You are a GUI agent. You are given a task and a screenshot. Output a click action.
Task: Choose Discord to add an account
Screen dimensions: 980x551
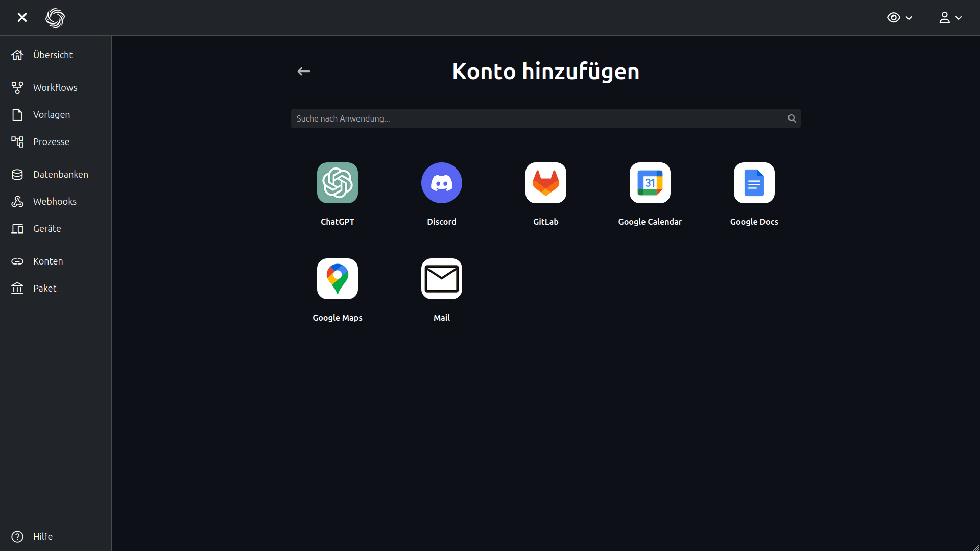coord(441,183)
